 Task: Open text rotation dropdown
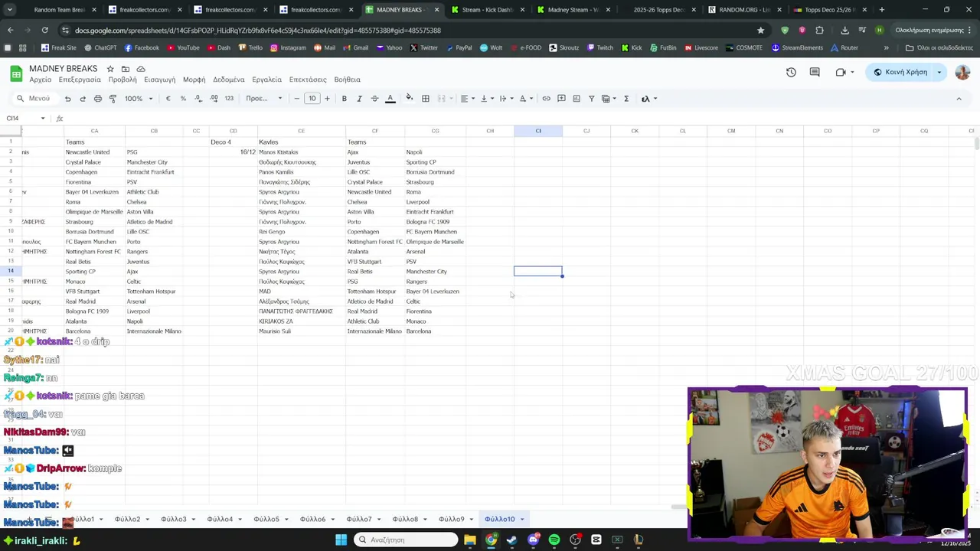[x=526, y=99]
